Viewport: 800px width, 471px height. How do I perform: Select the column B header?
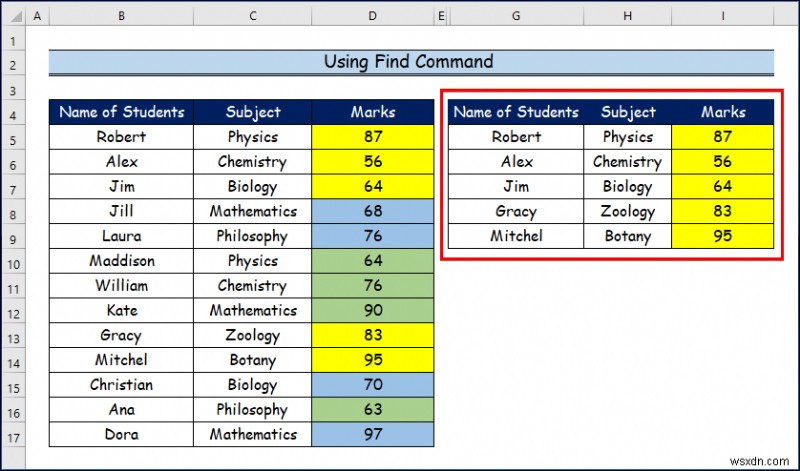pyautogui.click(x=121, y=18)
